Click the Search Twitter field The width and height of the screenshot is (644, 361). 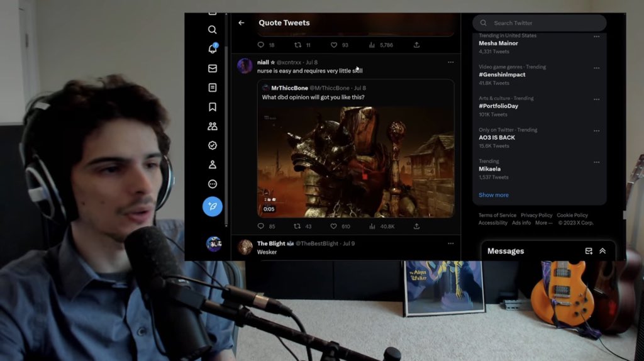coord(539,23)
